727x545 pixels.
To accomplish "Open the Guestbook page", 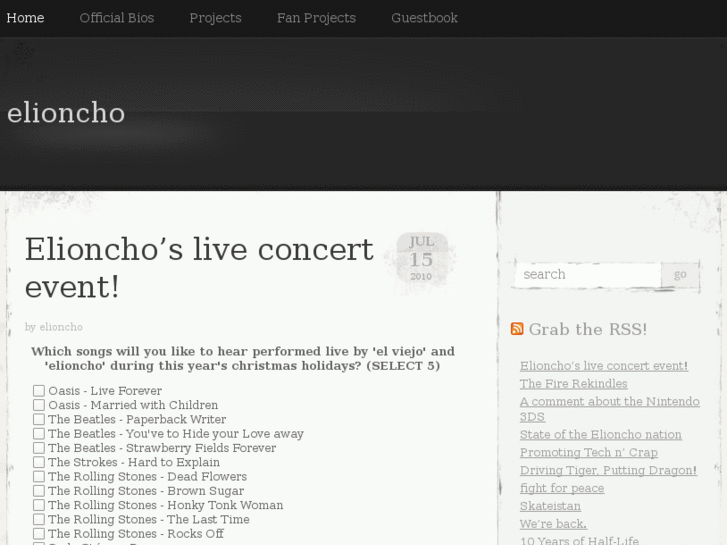I will click(x=424, y=18).
